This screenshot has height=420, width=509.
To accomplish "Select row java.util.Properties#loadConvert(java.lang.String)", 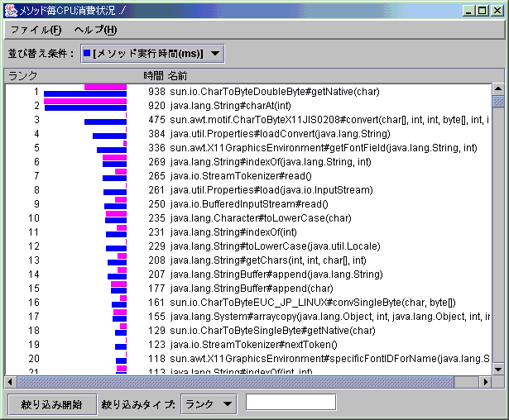I will point(248,134).
